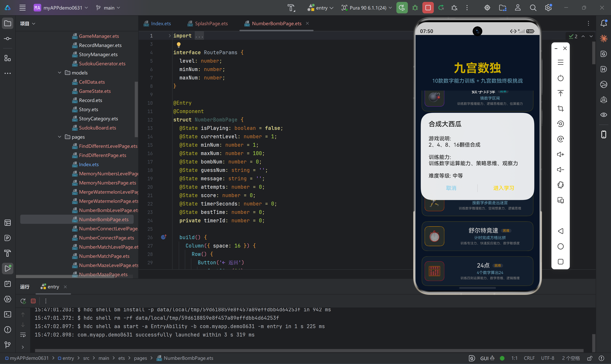Open the Terminal tool window icon
The width and height of the screenshot is (611, 364).
point(8,314)
